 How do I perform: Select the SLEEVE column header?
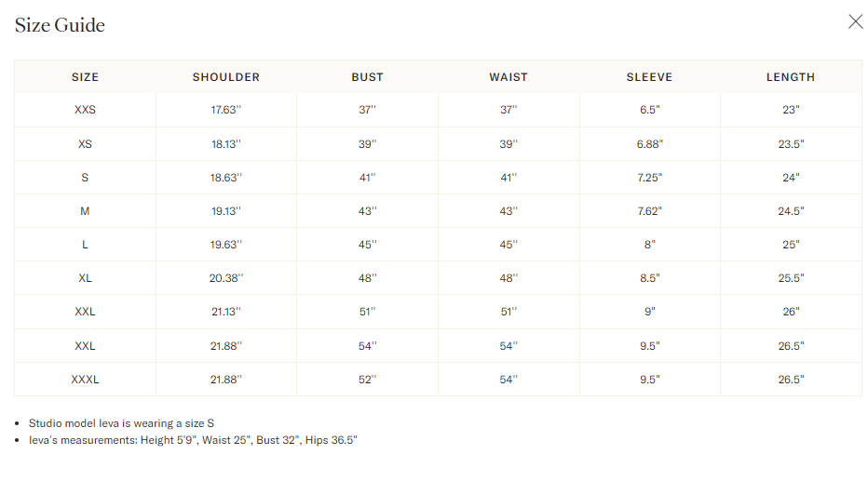point(649,77)
